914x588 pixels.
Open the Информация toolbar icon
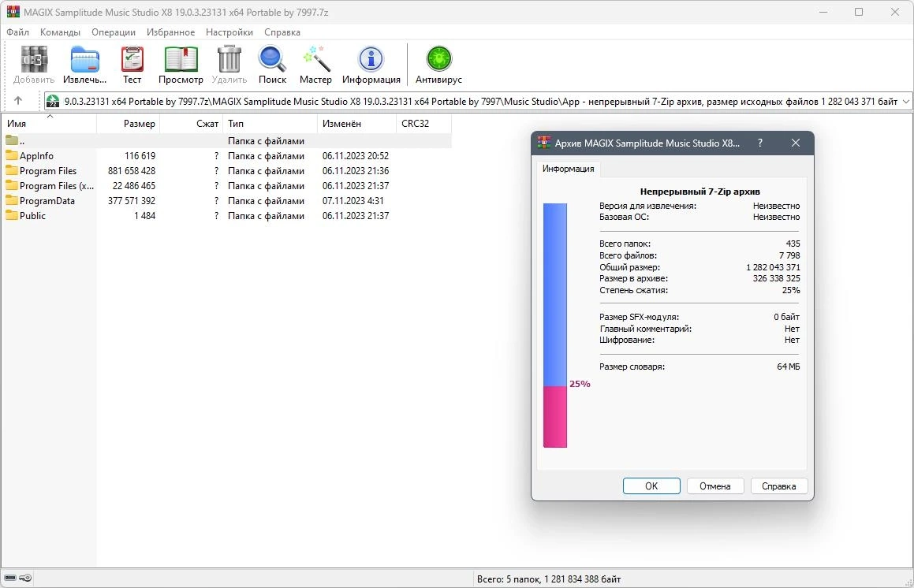pyautogui.click(x=371, y=59)
